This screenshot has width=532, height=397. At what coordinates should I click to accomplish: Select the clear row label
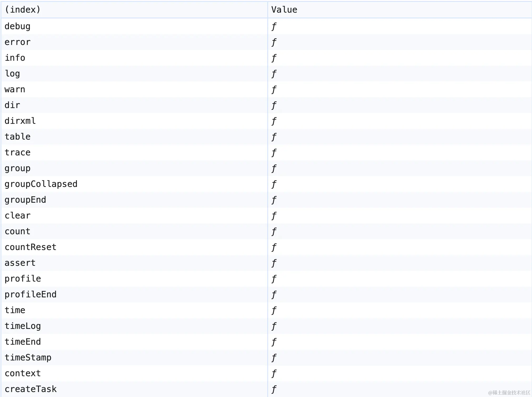(17, 216)
